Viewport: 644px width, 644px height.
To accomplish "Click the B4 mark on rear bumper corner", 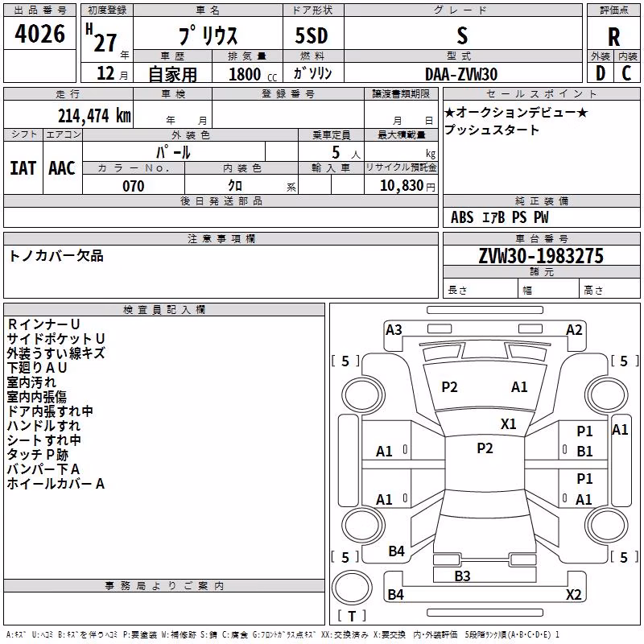I will 395,594.
